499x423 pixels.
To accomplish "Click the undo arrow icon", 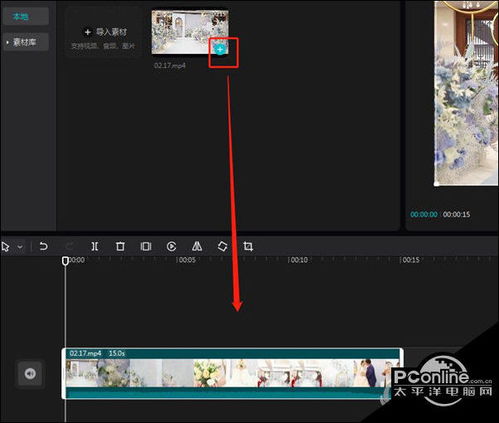I will point(43,247).
